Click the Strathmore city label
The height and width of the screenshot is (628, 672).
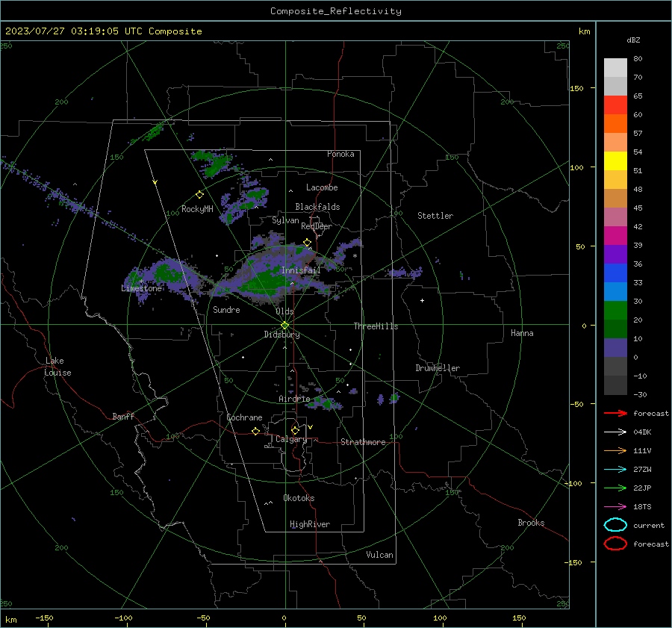pos(363,442)
